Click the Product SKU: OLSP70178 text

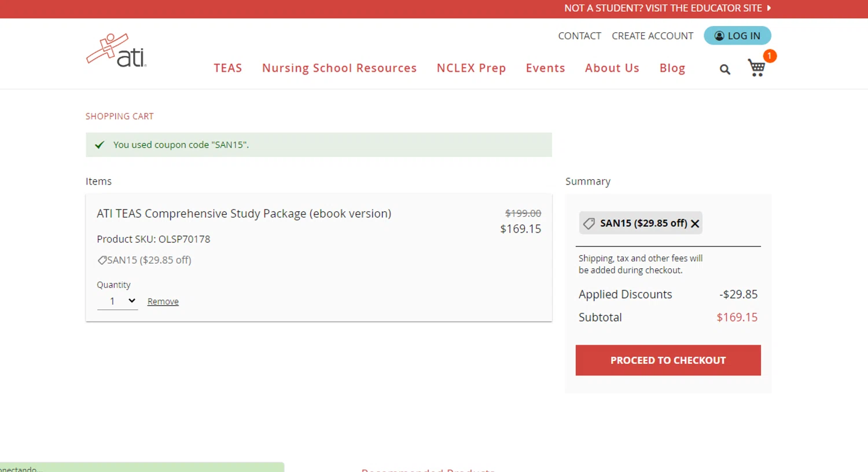153,239
